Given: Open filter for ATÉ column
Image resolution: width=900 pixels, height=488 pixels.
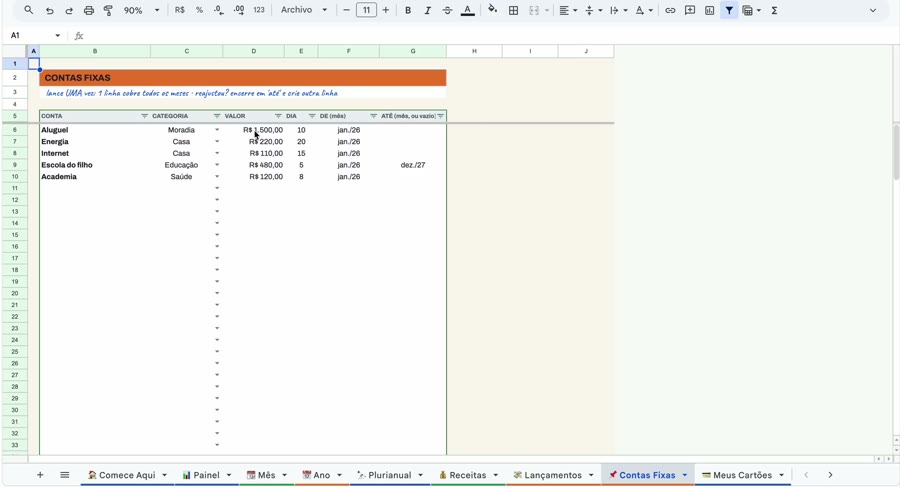Looking at the screenshot, I should (x=441, y=116).
